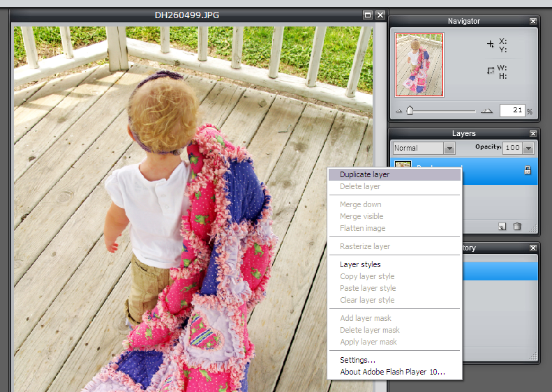Screen dimensions: 552x392
Task: Click the zoom in large mountains icon
Action: point(486,111)
